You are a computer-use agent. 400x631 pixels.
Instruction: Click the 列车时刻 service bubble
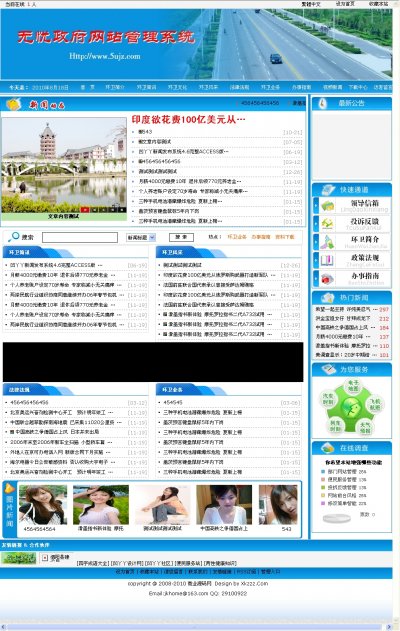(x=335, y=426)
